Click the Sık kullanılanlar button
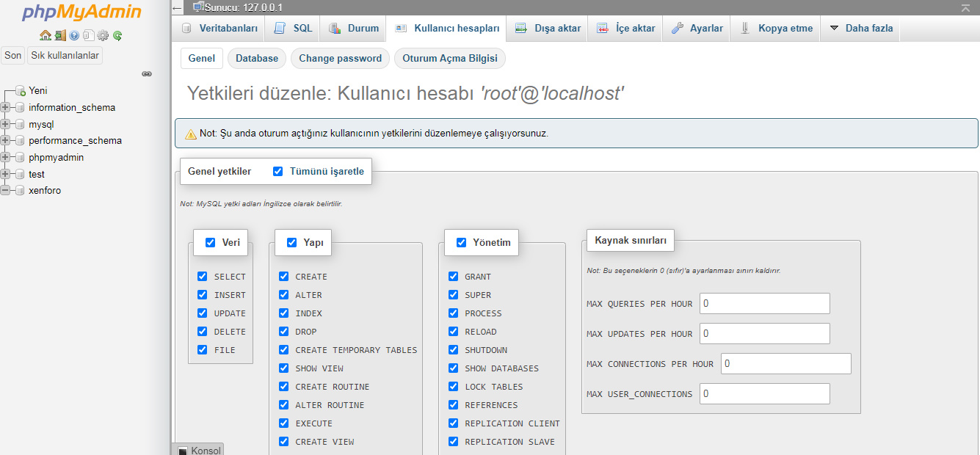Image resolution: width=980 pixels, height=455 pixels. (x=65, y=56)
